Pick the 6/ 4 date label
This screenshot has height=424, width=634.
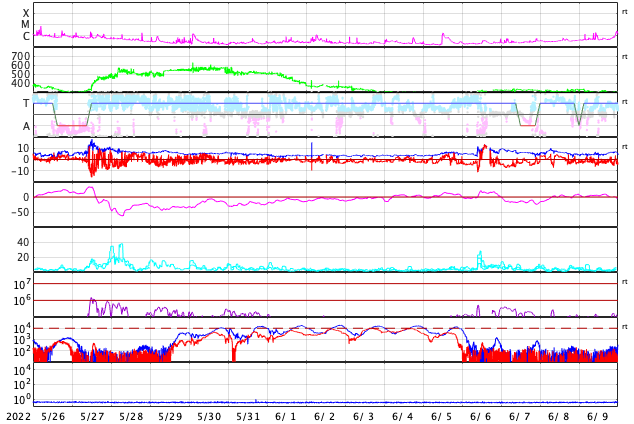click(x=403, y=417)
